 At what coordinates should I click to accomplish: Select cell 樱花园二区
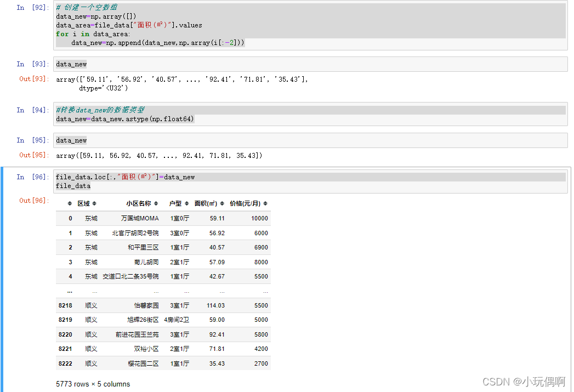[143, 363]
